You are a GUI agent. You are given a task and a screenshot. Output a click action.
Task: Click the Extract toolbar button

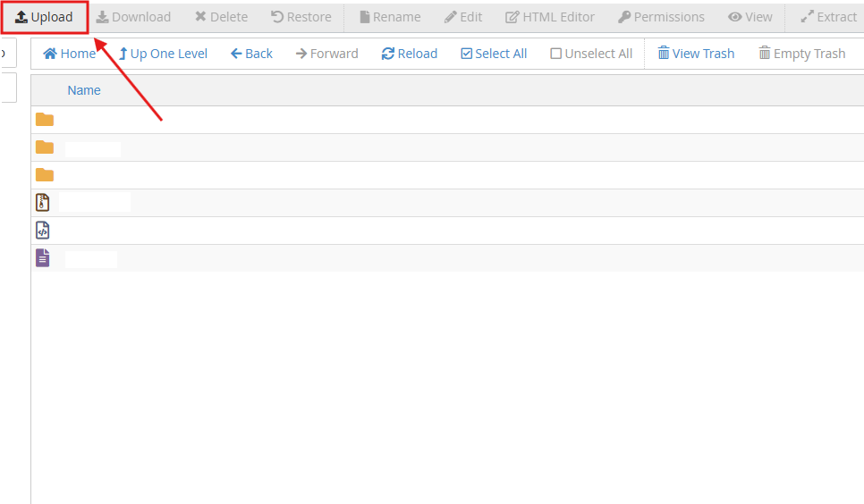pos(829,17)
